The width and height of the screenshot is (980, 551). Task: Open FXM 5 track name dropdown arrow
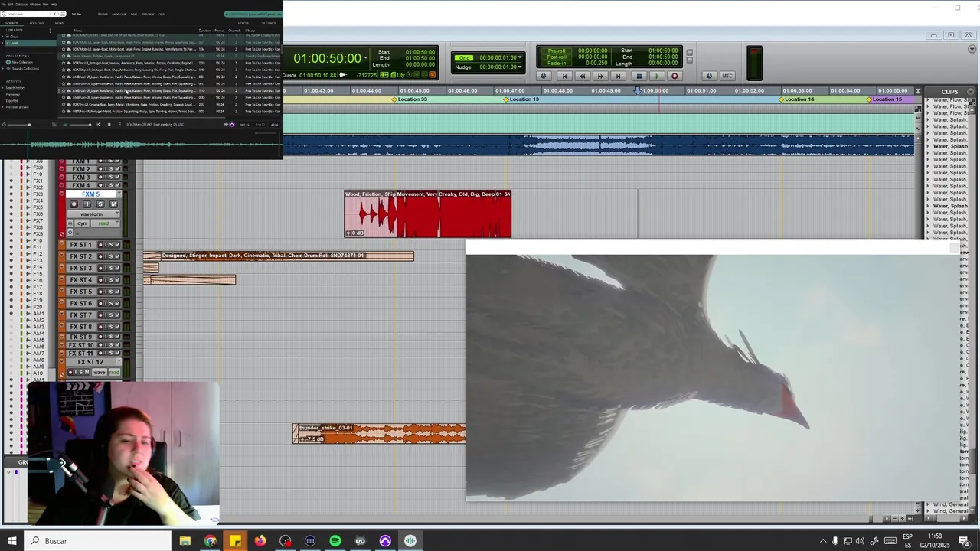(x=119, y=193)
